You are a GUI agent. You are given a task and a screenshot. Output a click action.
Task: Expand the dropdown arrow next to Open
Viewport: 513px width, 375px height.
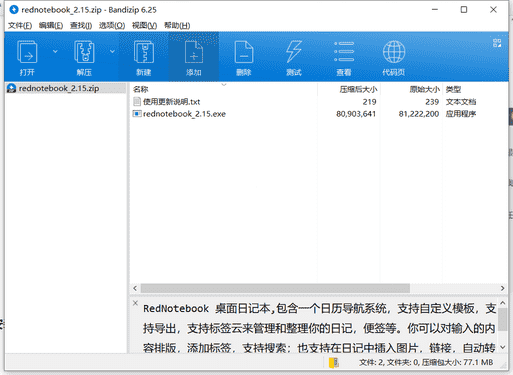pyautogui.click(x=55, y=51)
